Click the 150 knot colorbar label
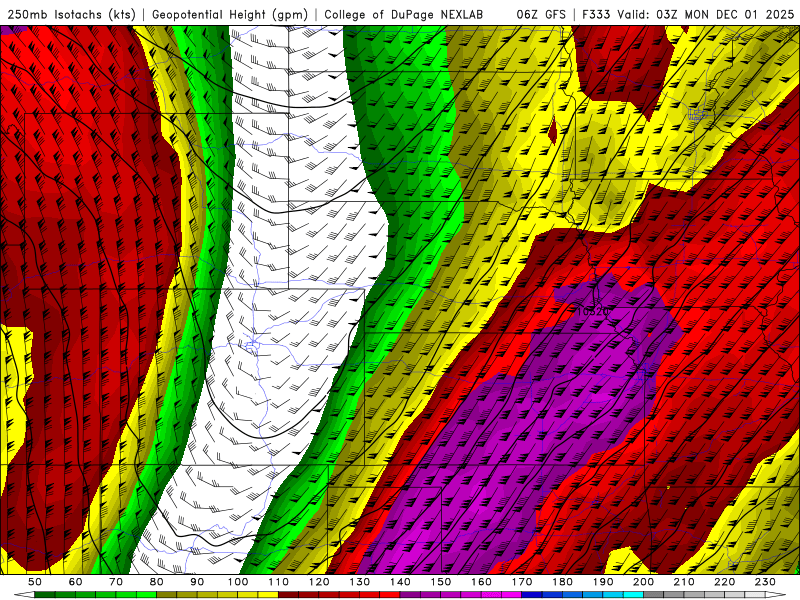The height and width of the screenshot is (600, 800). pos(441,582)
